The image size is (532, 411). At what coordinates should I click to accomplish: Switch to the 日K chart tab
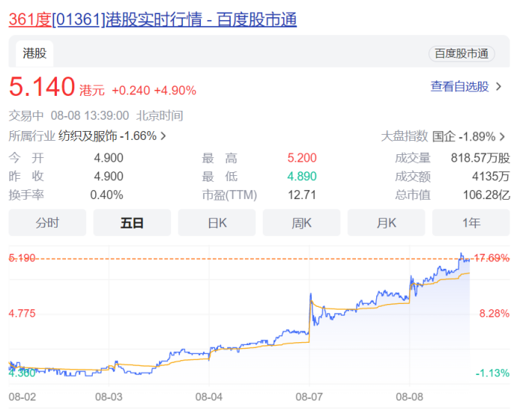(x=217, y=223)
